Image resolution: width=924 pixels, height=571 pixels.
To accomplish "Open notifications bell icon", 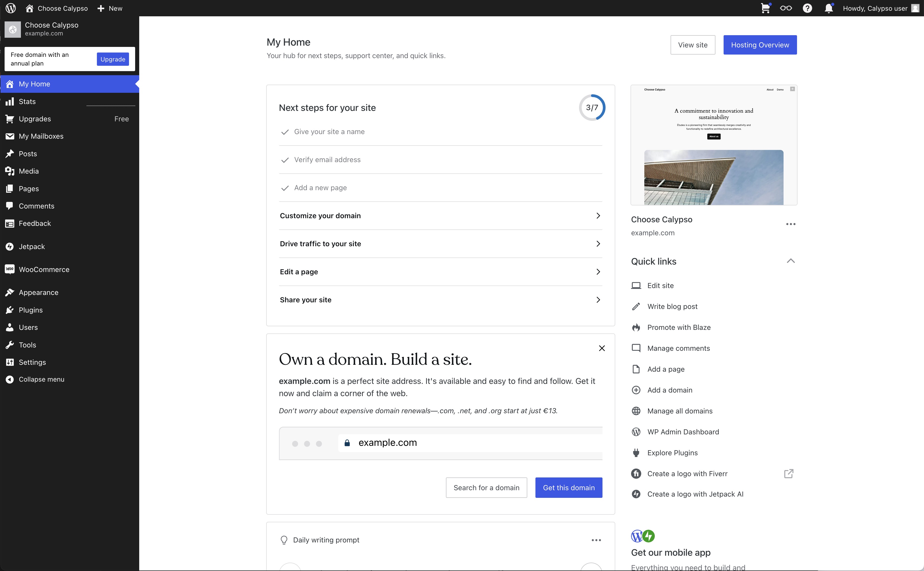I will 828,8.
